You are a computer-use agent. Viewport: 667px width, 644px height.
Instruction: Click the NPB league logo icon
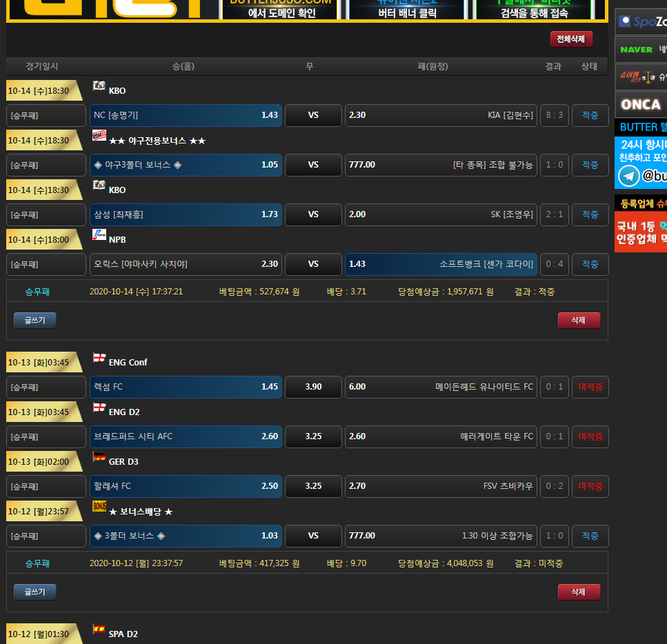click(99, 235)
